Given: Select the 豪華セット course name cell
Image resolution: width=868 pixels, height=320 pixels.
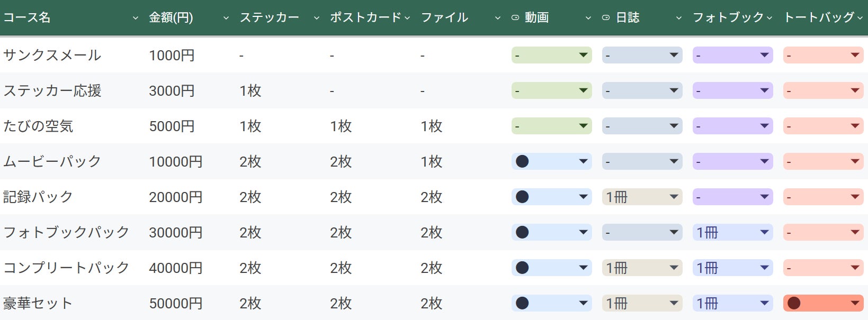Looking at the screenshot, I should point(38,304).
